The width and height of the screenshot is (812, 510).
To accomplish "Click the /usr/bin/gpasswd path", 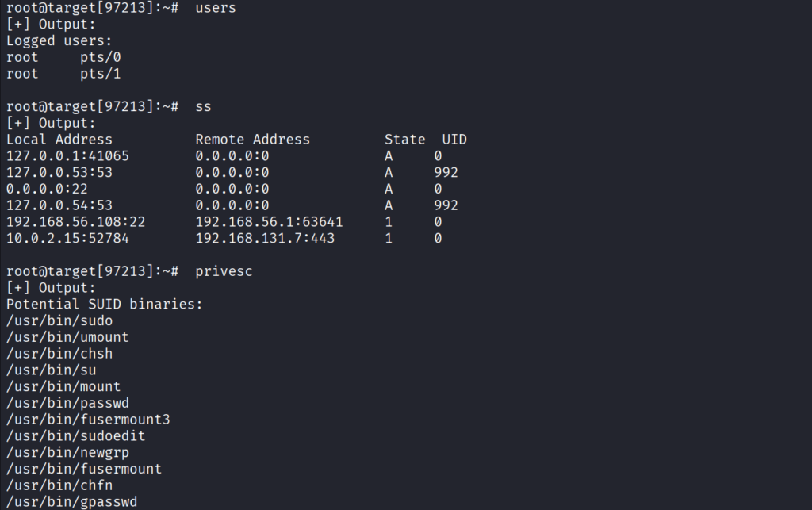I will (71, 502).
